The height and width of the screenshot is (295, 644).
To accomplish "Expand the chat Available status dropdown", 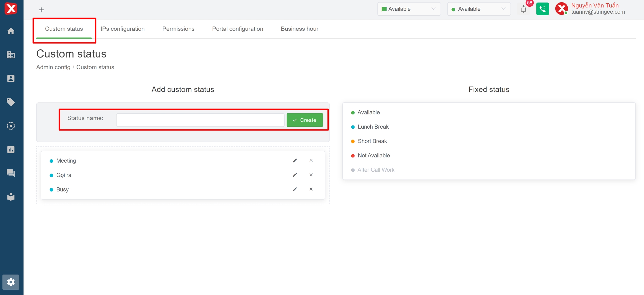I will [x=409, y=9].
